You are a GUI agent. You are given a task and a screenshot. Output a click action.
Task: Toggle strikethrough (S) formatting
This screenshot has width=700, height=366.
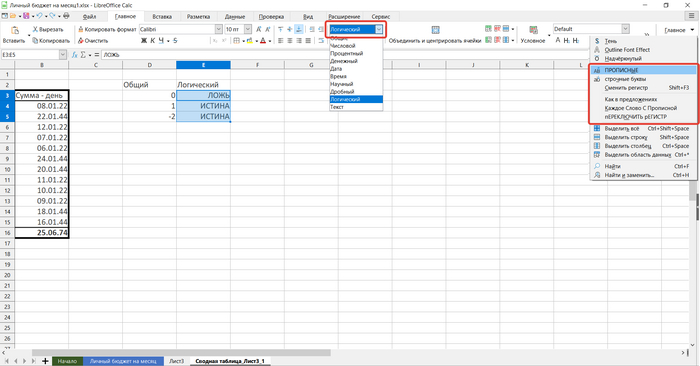click(x=175, y=41)
